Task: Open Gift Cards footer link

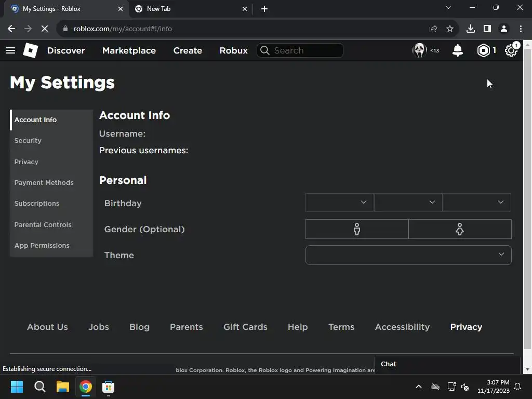Action: click(x=245, y=327)
